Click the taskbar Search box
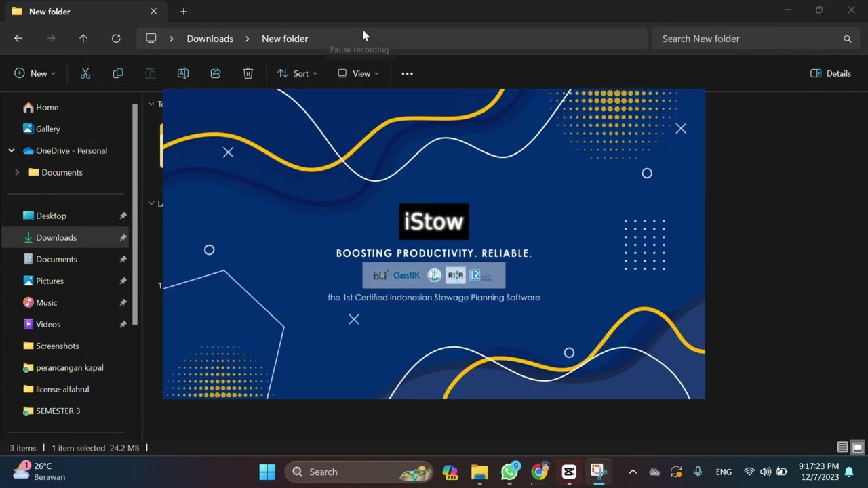 (359, 472)
